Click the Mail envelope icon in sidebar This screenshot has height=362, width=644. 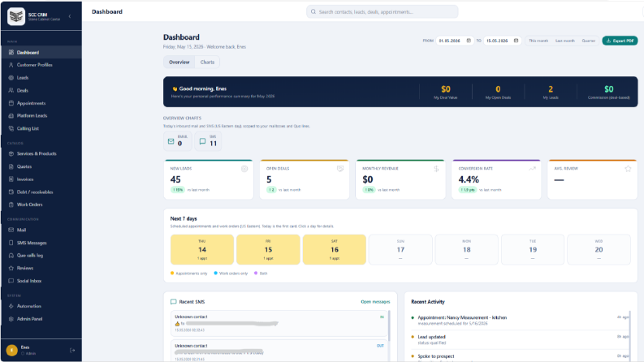click(11, 230)
